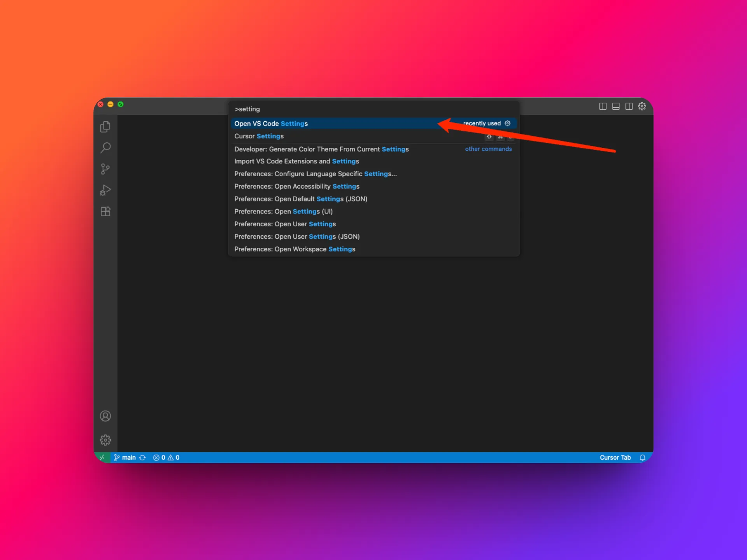
Task: Open the Manage gear in activity bar
Action: click(105, 440)
